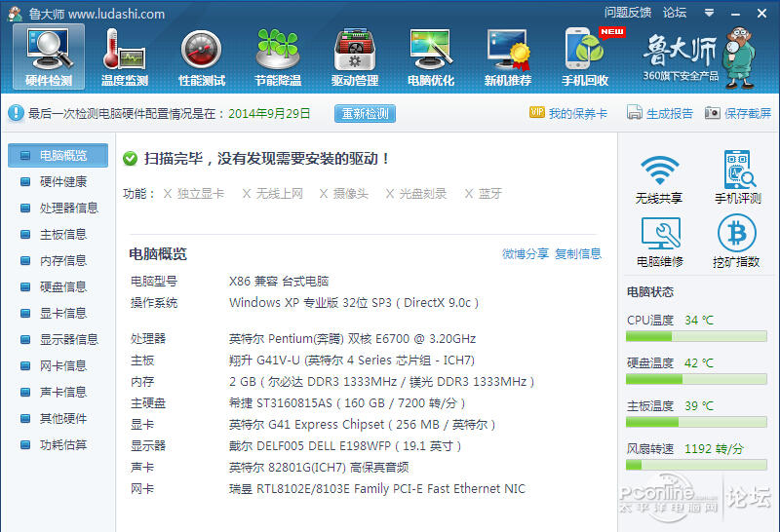The height and width of the screenshot is (532, 780).
Task: Click the 复制信息 copy info link
Action: (578, 253)
